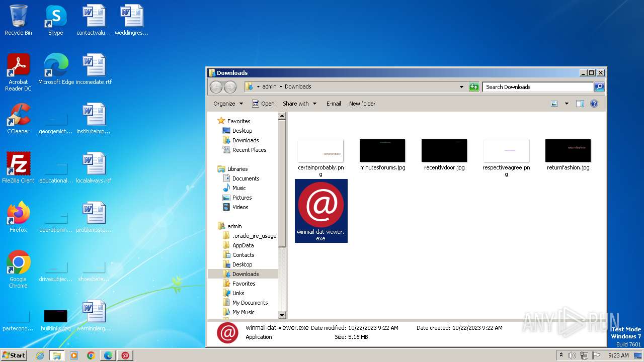The width and height of the screenshot is (644, 362).
Task: Select the contactvalu... Word document icon
Action: click(x=94, y=20)
